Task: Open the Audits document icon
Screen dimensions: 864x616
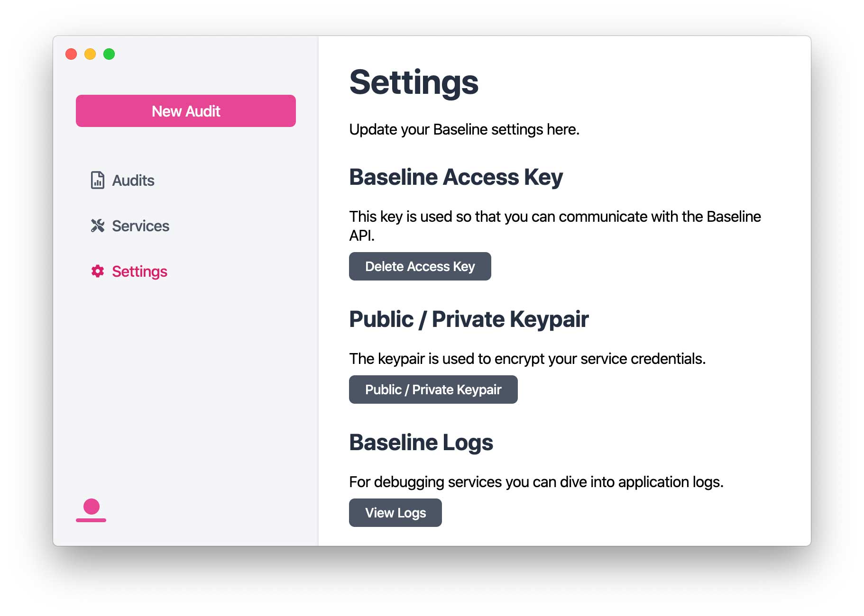Action: [x=97, y=180]
